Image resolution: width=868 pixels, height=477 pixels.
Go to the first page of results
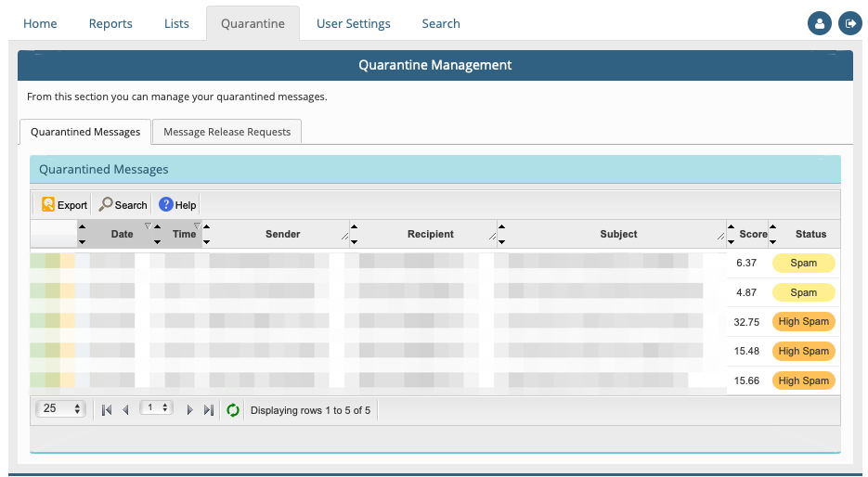107,410
